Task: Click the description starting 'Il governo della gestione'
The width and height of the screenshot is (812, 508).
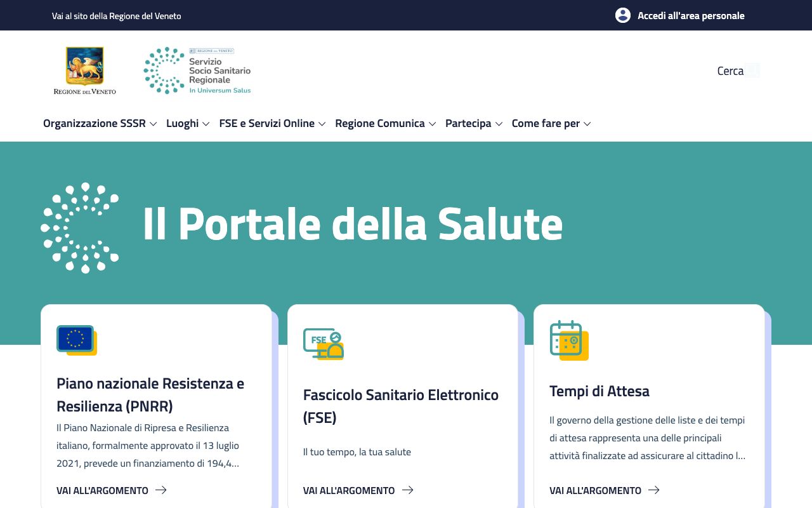Action: click(x=648, y=438)
